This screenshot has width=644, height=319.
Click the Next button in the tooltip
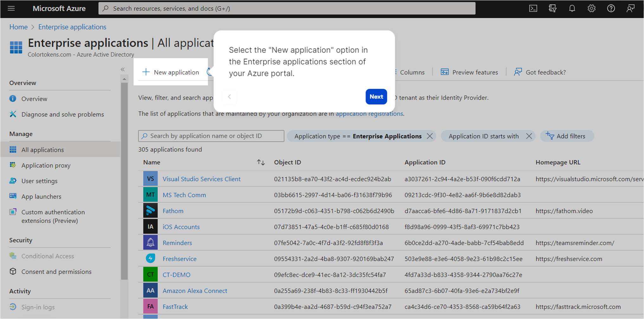pos(376,97)
